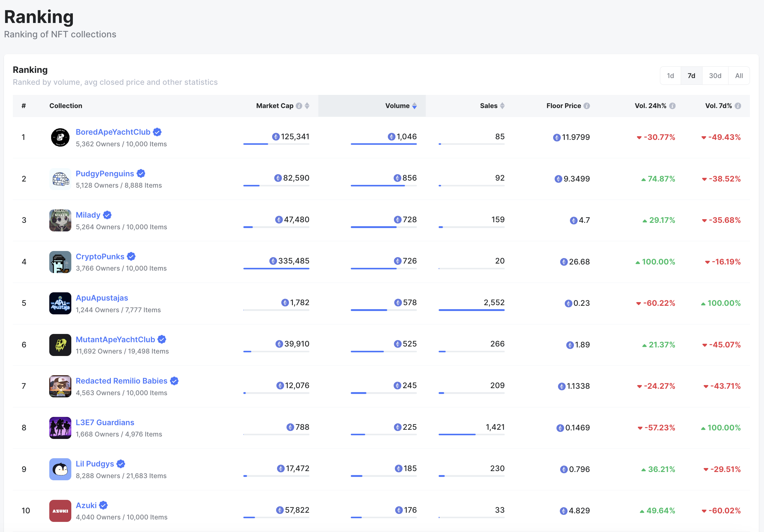Image resolution: width=764 pixels, height=532 pixels.
Task: Sort by Sales using sort arrows
Action: 503,106
